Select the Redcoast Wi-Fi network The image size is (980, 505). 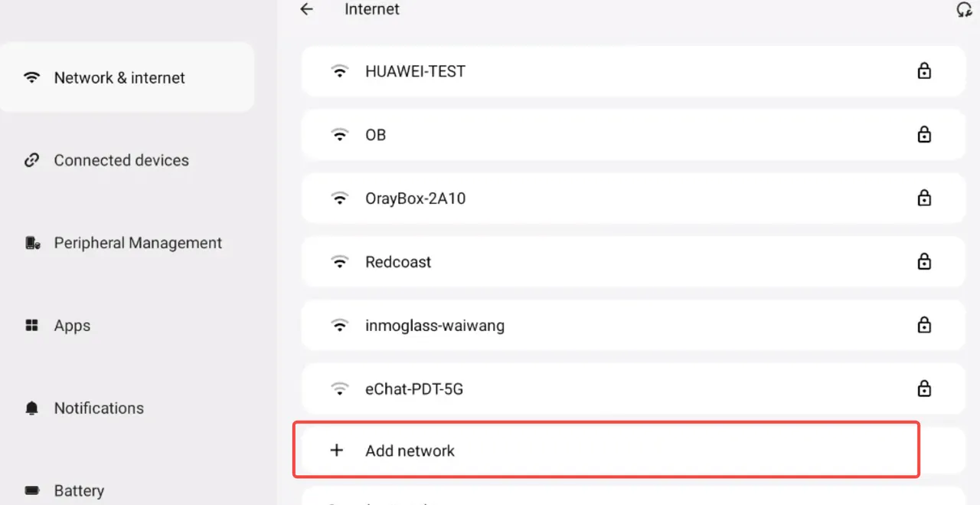pyautogui.click(x=398, y=262)
